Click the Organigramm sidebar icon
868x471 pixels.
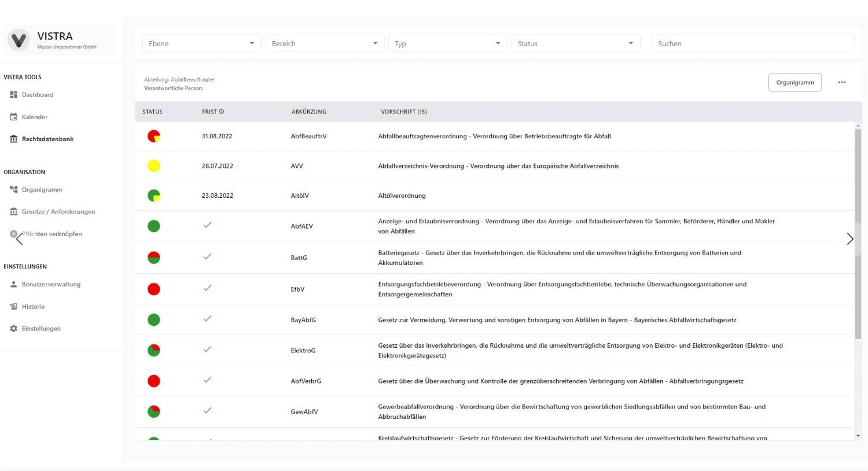click(13, 189)
